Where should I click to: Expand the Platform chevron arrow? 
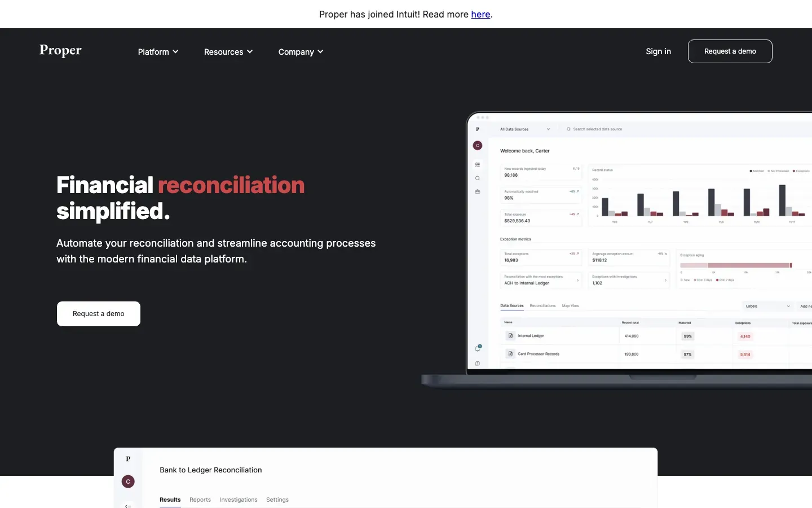pyautogui.click(x=175, y=52)
